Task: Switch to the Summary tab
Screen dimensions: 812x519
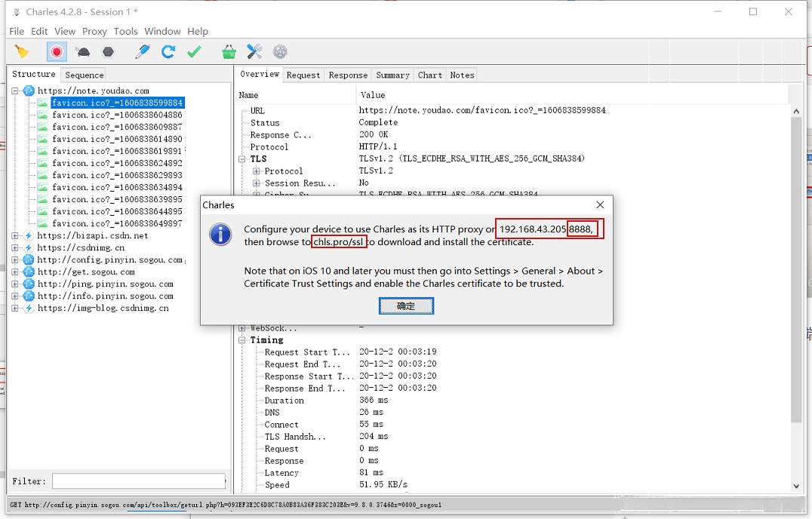Action: tap(392, 75)
